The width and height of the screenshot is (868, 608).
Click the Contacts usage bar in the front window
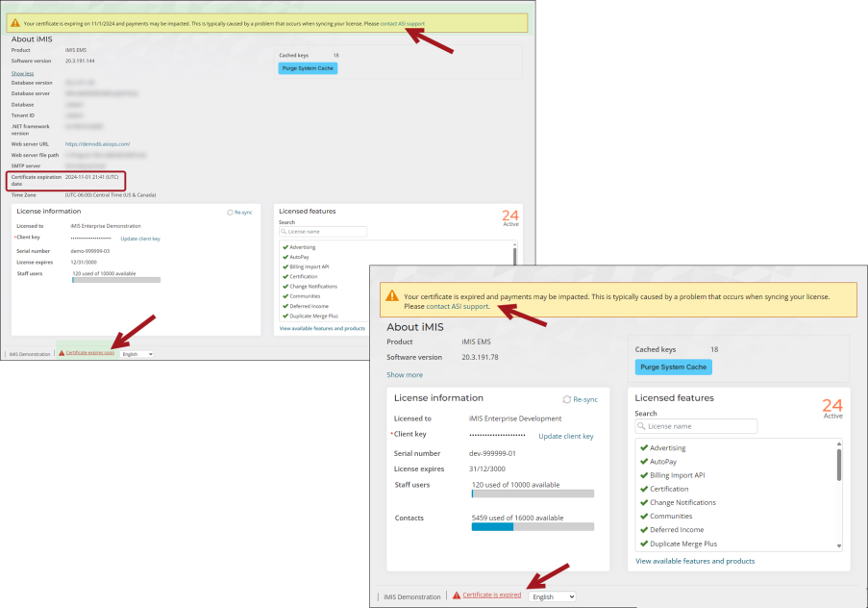pos(533,526)
